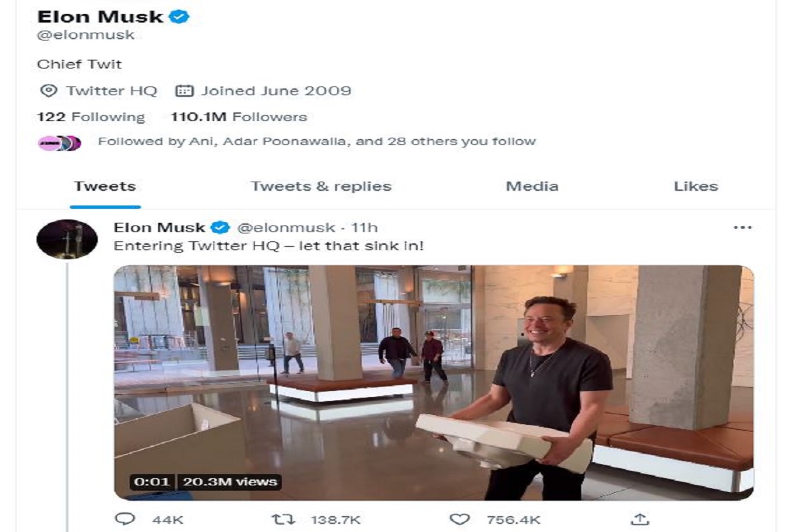
Task: Click the 122 Following link
Action: [x=92, y=116]
